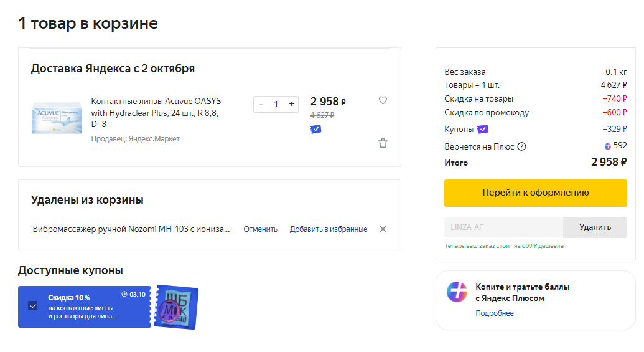
Task: Click the LINZA-AF promo code field
Action: (x=503, y=227)
